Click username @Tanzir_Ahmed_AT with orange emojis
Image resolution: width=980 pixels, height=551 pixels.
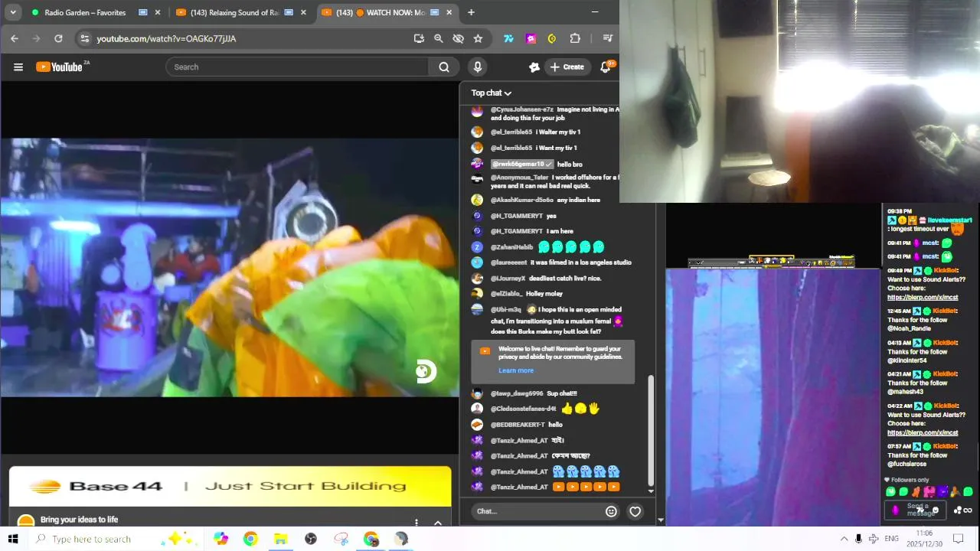(519, 487)
